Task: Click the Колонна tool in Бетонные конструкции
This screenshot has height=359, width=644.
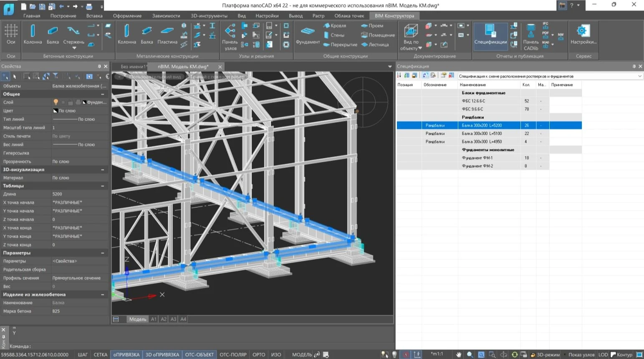Action: (x=33, y=34)
